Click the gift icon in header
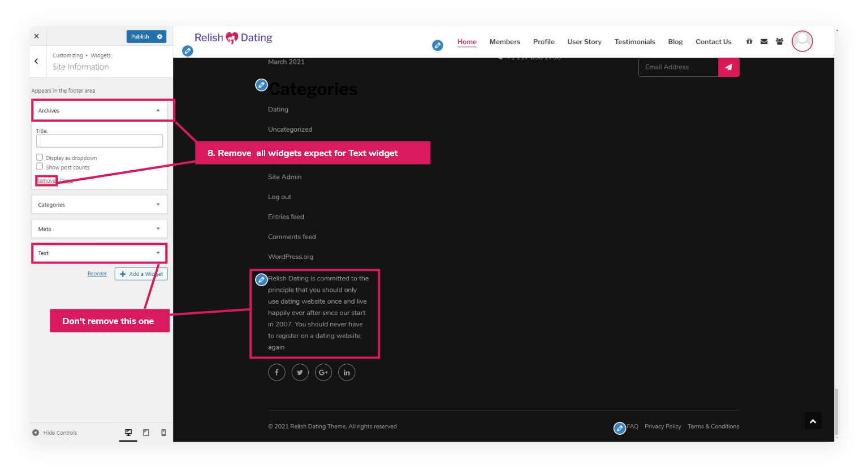This screenshot has height=475, width=868. [749, 41]
